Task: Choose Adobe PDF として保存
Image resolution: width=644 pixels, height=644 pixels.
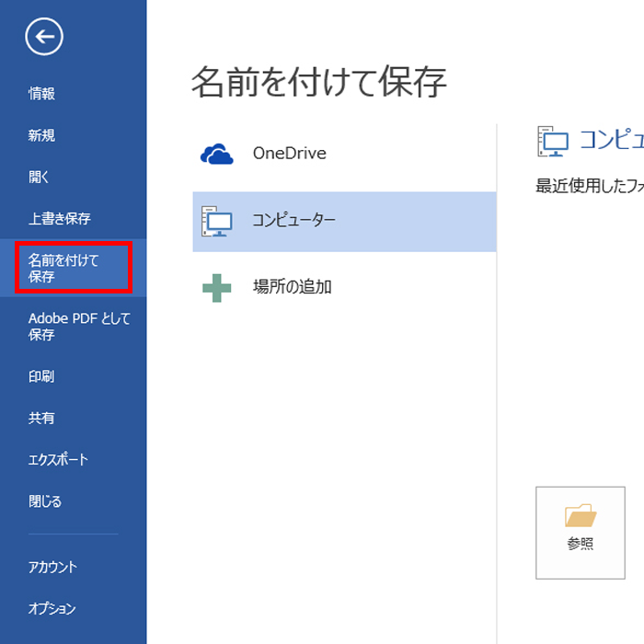Action: click(79, 327)
